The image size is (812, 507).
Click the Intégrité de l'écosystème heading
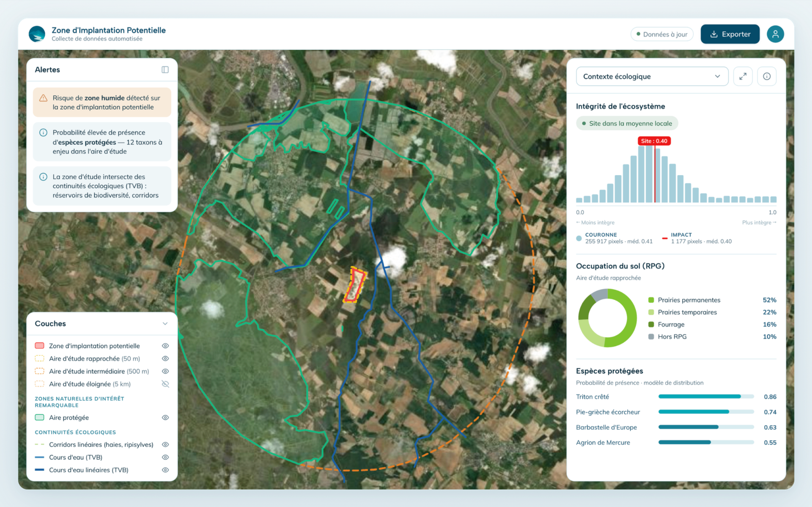620,106
